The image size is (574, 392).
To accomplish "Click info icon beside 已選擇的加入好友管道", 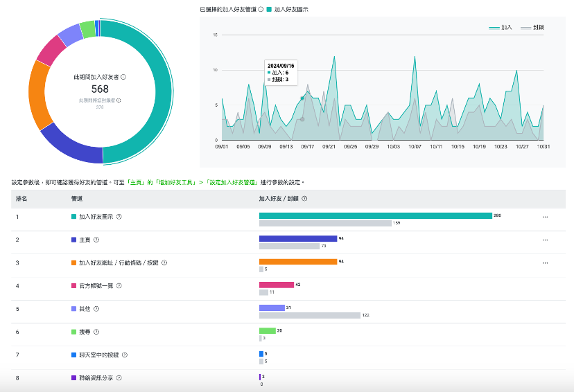I will pos(261,10).
